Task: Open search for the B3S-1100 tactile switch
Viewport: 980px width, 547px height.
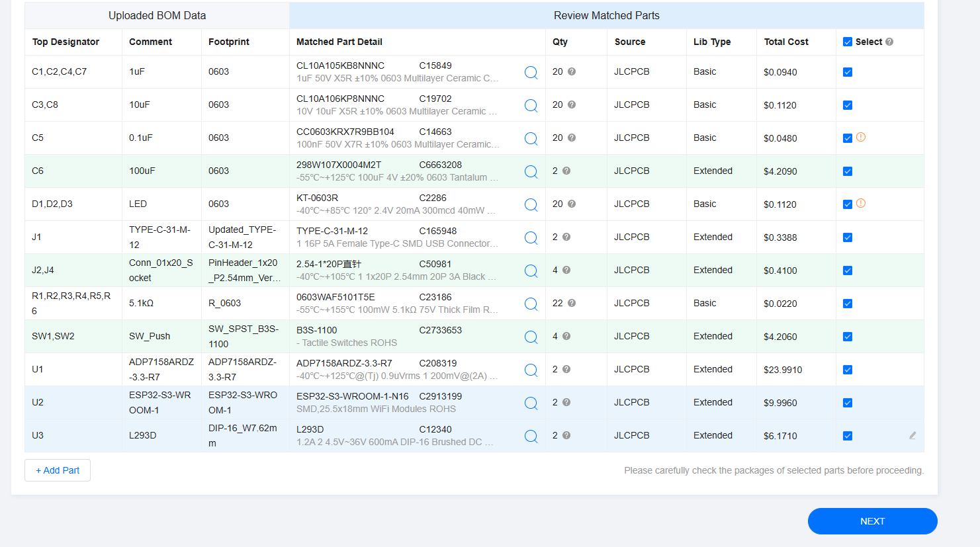Action: coord(531,337)
